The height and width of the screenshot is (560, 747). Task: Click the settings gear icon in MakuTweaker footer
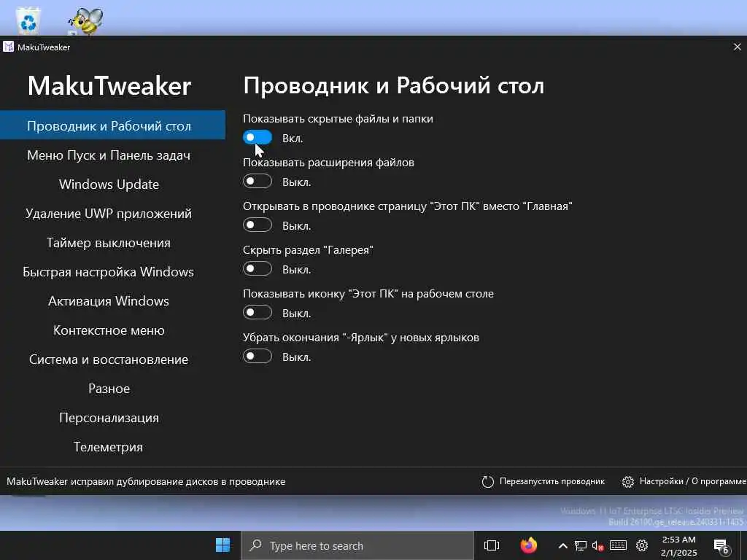(x=628, y=481)
